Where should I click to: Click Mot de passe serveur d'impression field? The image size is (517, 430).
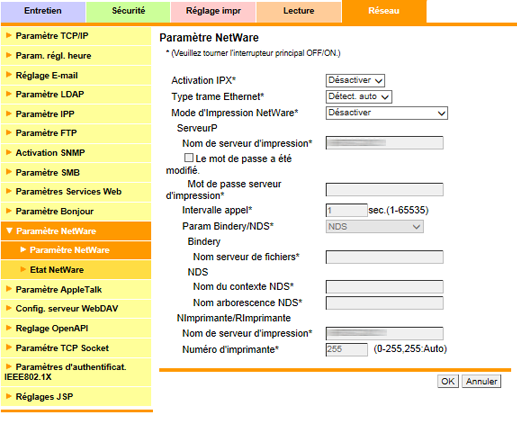click(x=384, y=189)
